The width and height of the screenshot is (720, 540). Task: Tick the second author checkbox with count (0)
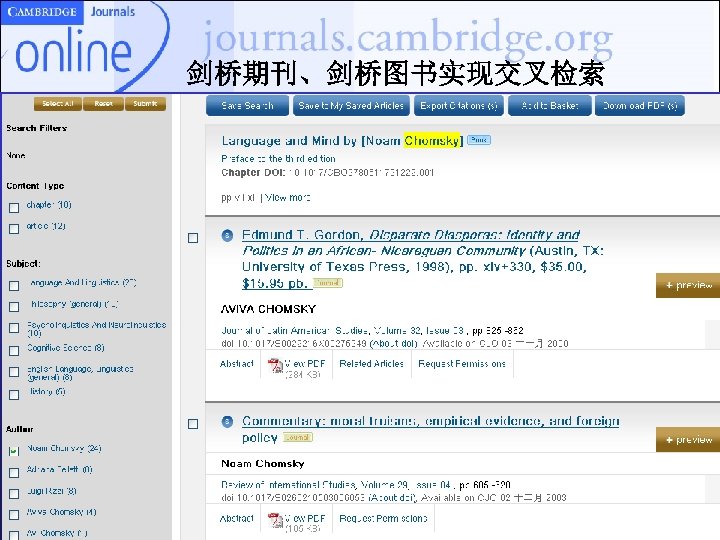click(x=14, y=472)
